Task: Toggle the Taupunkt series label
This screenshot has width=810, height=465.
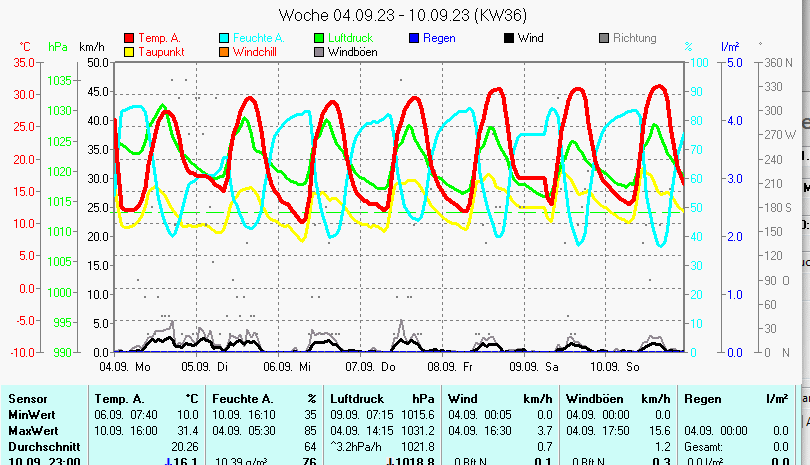Action: click(x=160, y=52)
